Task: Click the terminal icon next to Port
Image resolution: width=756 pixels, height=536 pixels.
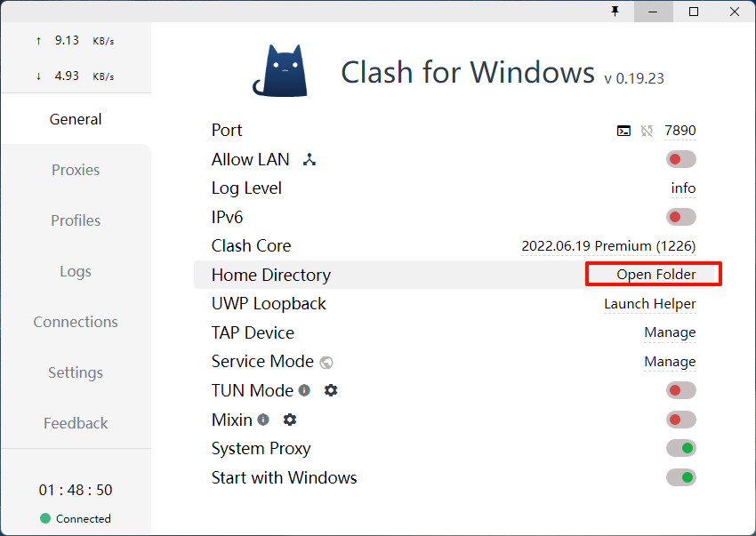Action: [623, 131]
